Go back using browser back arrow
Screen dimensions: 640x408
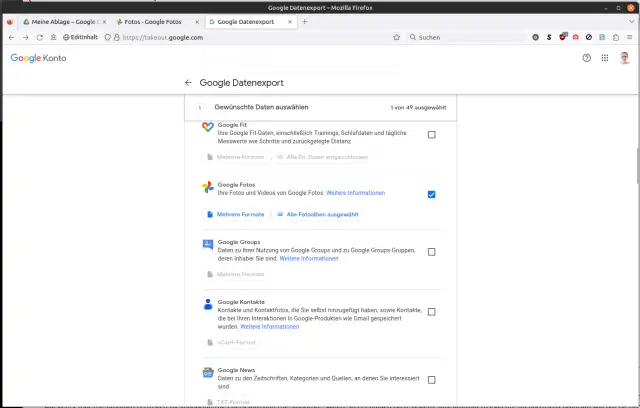point(11,37)
